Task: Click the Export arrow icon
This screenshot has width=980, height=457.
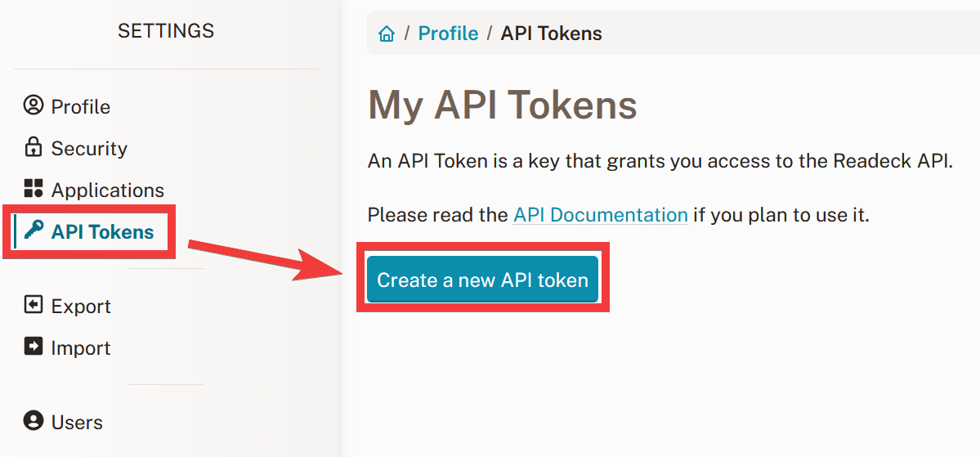Action: coord(34,306)
